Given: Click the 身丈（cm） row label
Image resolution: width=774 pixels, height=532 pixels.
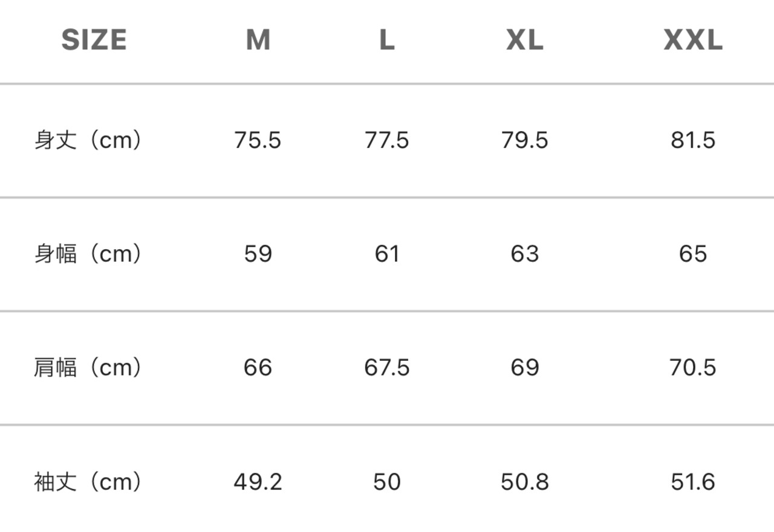Looking at the screenshot, I should pos(89,140).
